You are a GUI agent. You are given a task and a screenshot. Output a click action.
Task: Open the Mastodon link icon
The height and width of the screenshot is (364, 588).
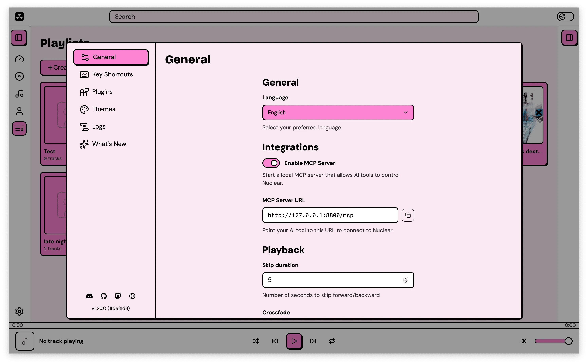(118, 296)
